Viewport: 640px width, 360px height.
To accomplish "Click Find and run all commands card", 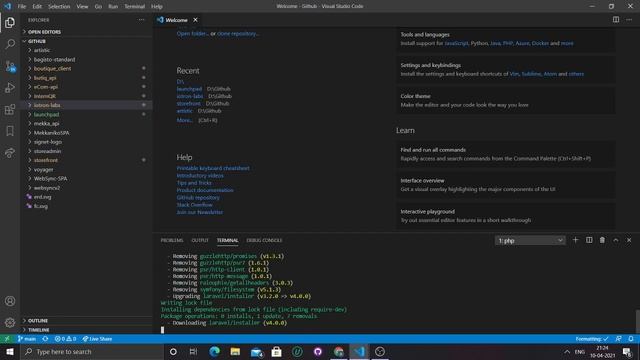I will click(x=506, y=154).
